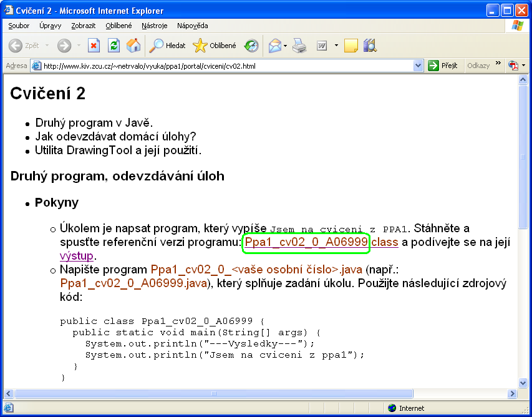Click the page icon in the address bar
532x417 pixels.
point(36,66)
